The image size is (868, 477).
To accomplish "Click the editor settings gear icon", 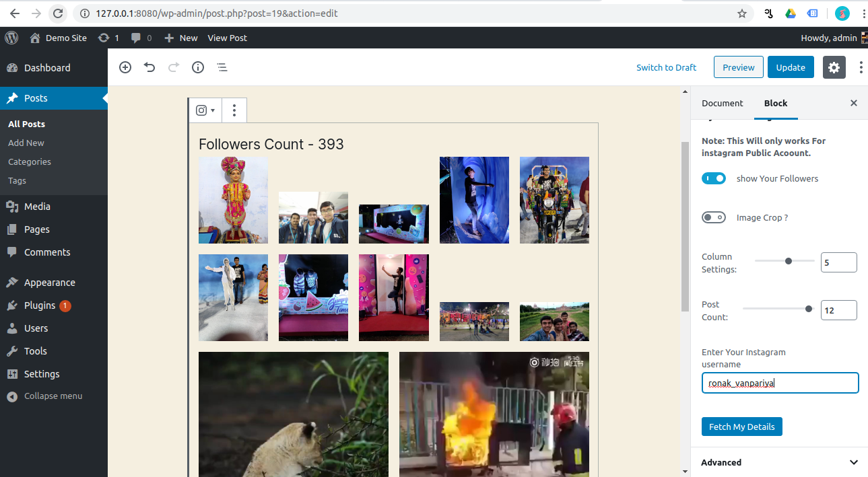I will pyautogui.click(x=834, y=67).
